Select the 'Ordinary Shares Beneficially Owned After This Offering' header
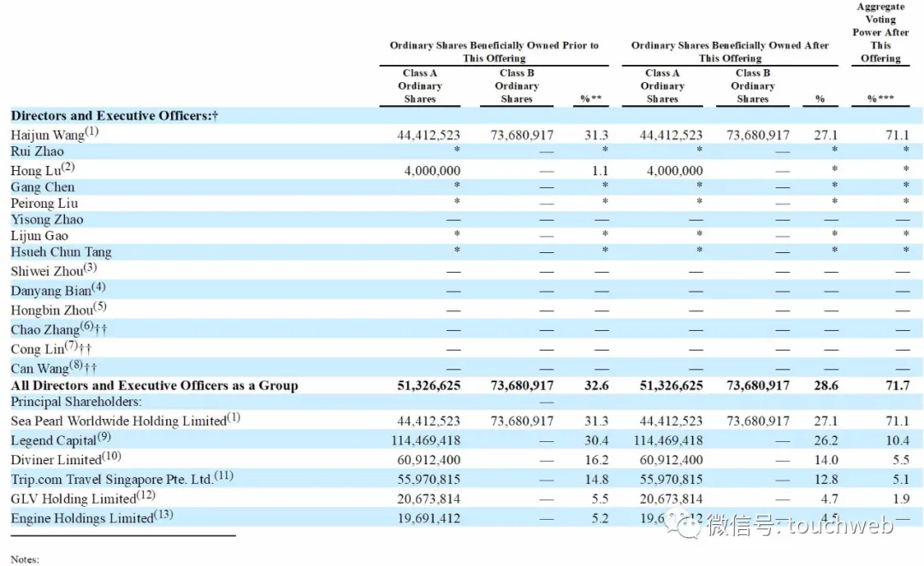Screen dimensions: 924x566 [730, 51]
